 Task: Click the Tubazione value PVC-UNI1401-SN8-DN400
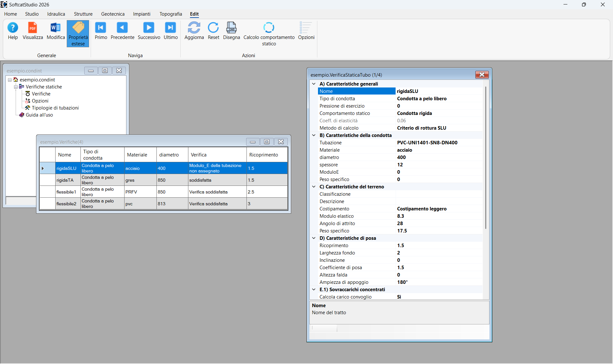click(x=439, y=143)
